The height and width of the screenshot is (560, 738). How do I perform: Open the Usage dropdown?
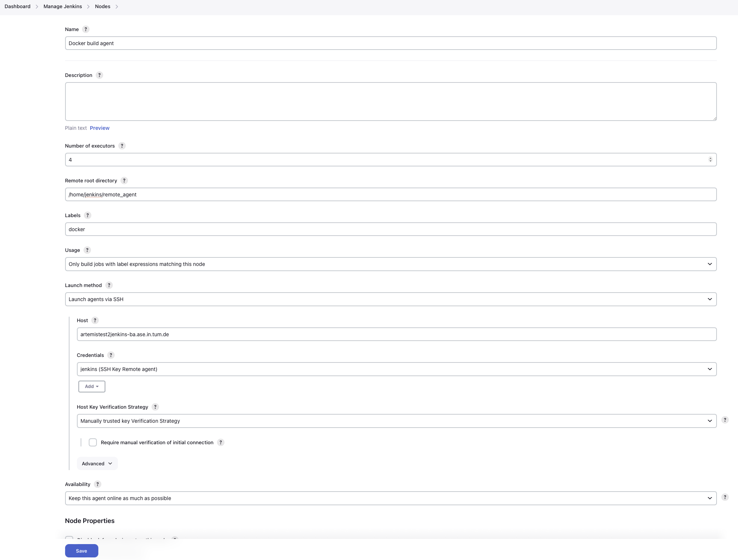pos(390,264)
